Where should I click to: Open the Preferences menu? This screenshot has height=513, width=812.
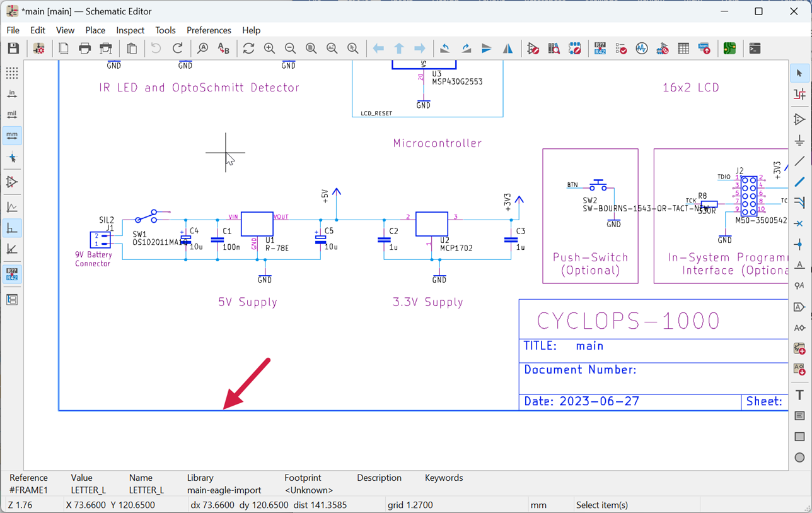tap(209, 30)
